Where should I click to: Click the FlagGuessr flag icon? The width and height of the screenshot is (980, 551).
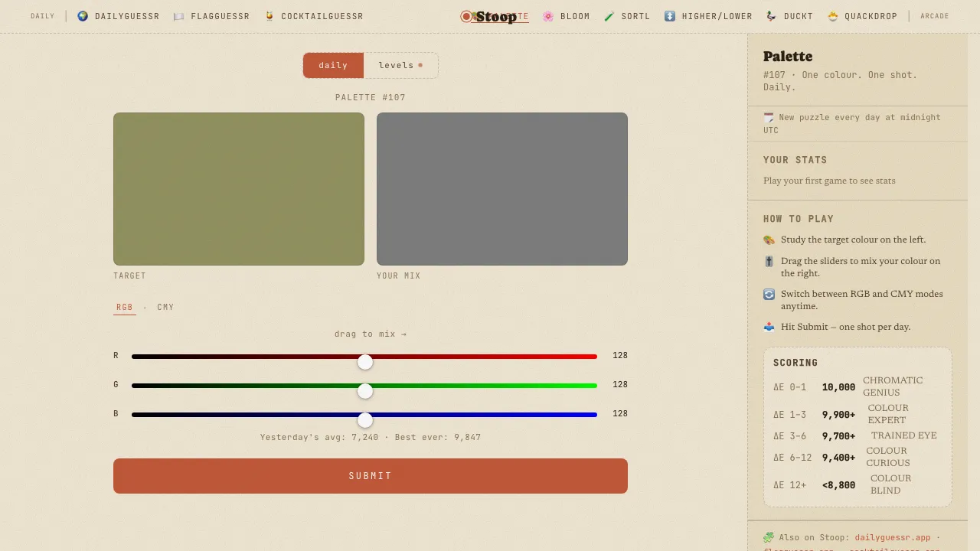click(x=179, y=16)
